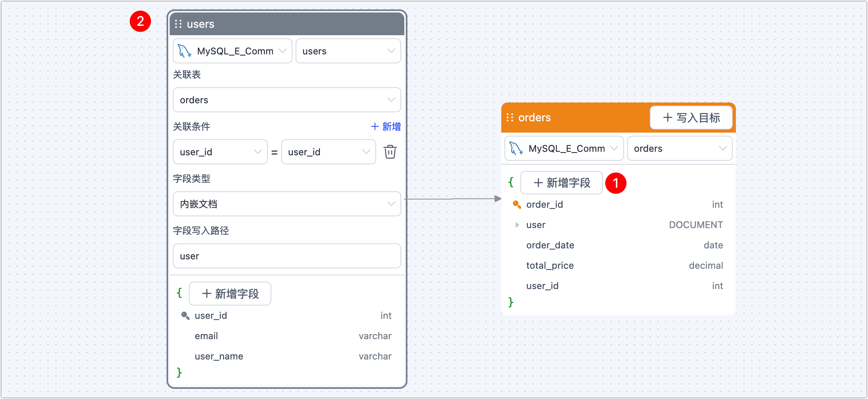Click the red numbered marker 1
This screenshot has width=868, height=399.
click(616, 183)
